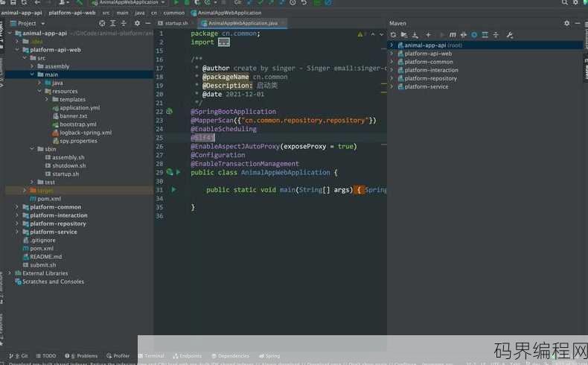Click Spring Boot run gutter icon line 22

(170, 111)
